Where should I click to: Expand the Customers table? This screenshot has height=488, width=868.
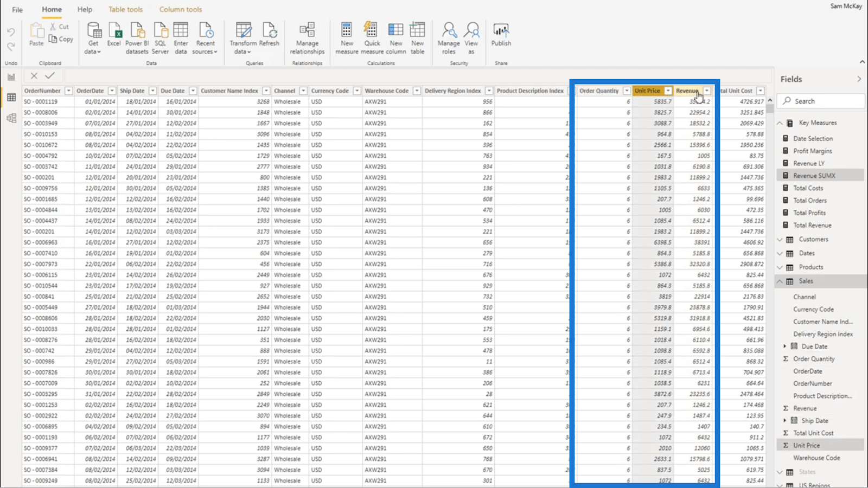point(780,239)
